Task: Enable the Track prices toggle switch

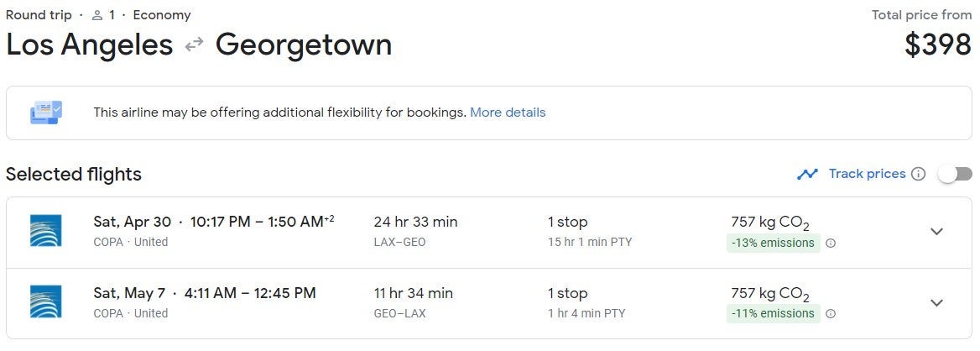Action: 955,174
